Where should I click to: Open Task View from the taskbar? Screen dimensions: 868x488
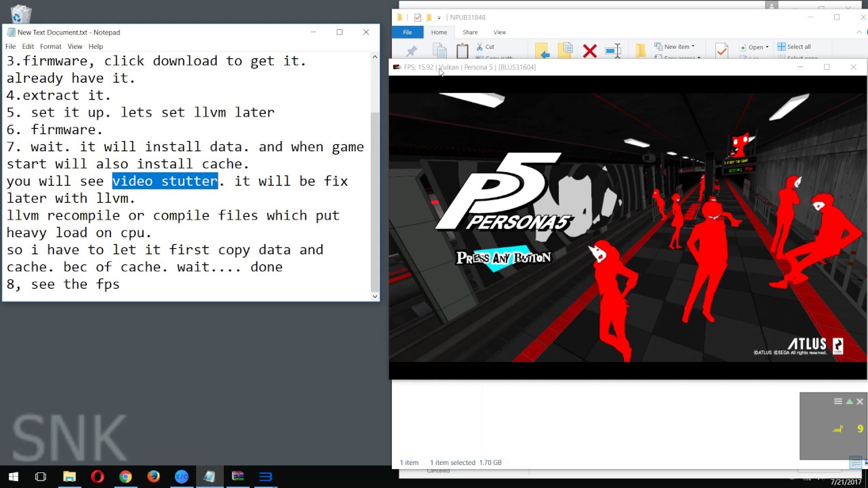(41, 476)
